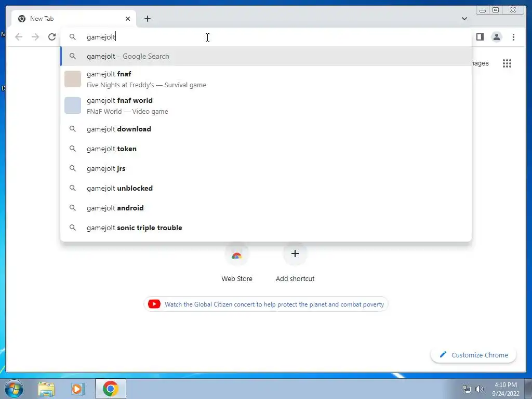532x399 pixels.
Task: Click the Five Nights at Freddy's thumbnail
Action: pos(73,79)
